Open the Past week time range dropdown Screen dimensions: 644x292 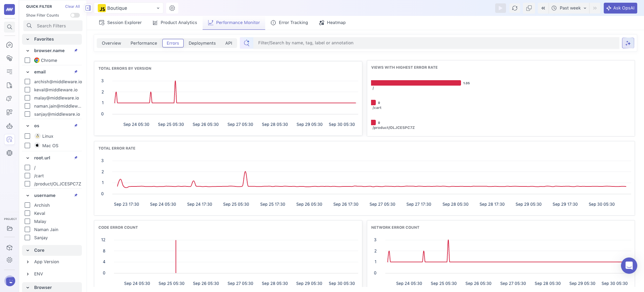(569, 8)
